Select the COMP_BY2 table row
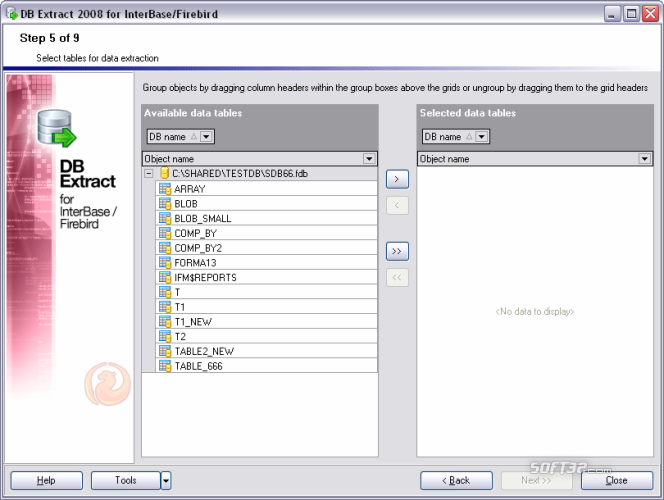Image resolution: width=664 pixels, height=500 pixels. 266,248
